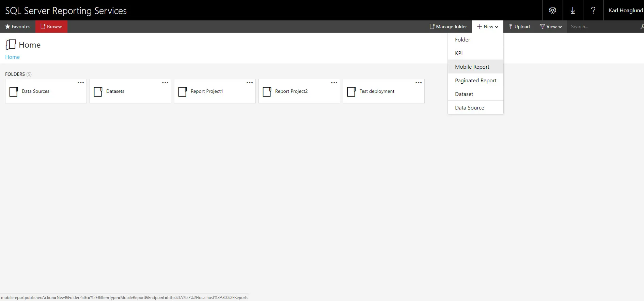Open the Datasets folder name
The height and width of the screenshot is (301, 644).
click(x=115, y=91)
